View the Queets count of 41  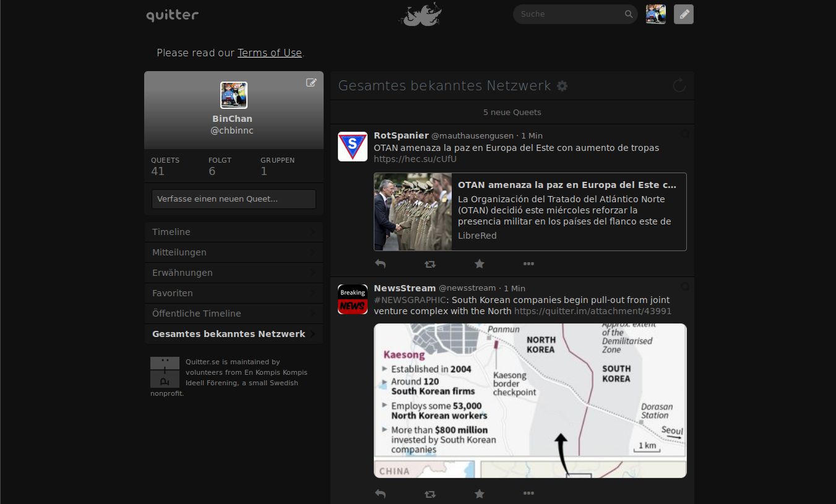(x=165, y=166)
